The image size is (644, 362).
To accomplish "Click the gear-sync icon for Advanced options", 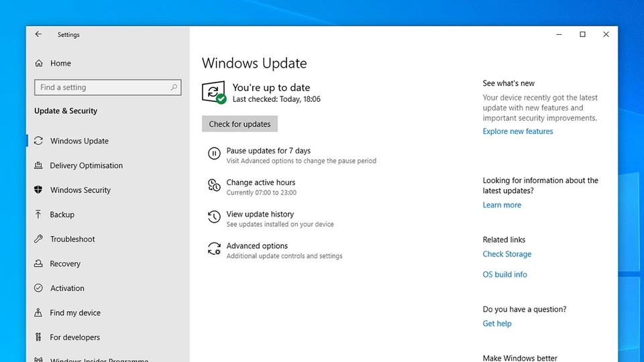I will (214, 249).
